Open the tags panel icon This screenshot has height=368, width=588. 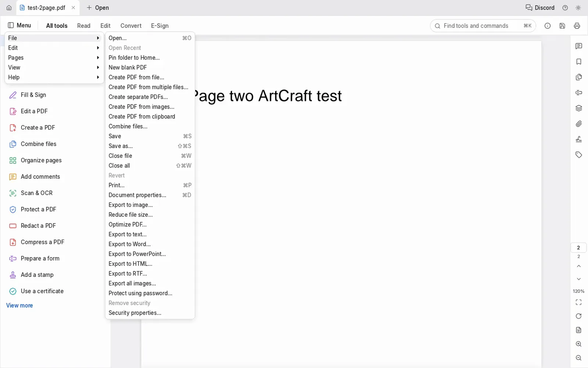579,155
